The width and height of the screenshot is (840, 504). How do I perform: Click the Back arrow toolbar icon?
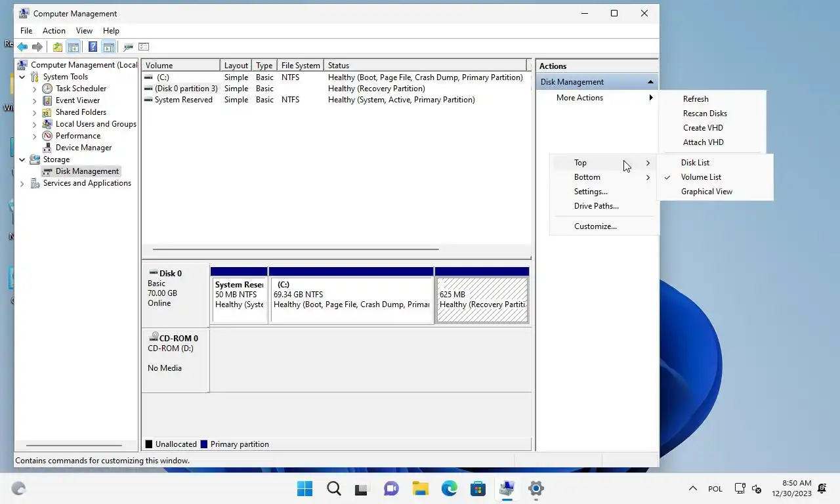[22, 47]
